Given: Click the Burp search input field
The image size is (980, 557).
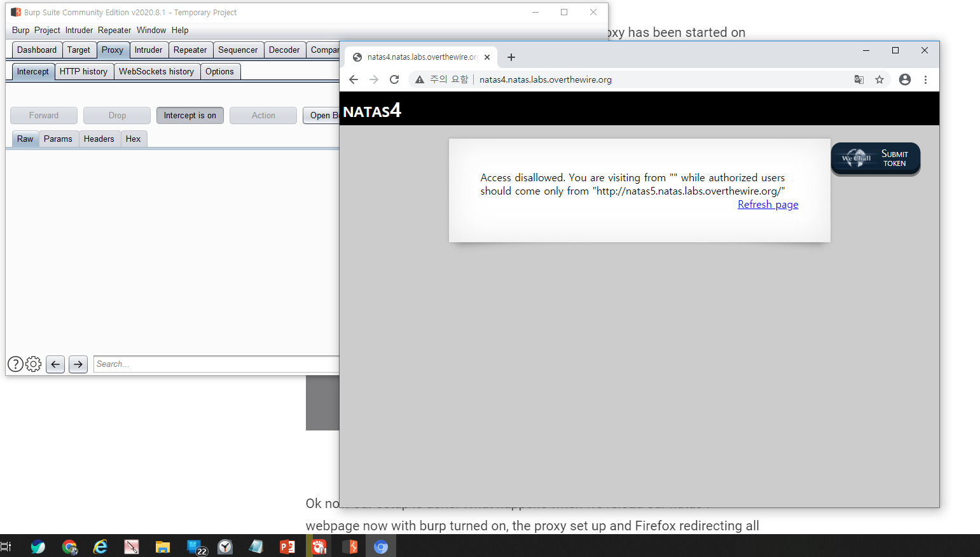Looking at the screenshot, I should (216, 364).
